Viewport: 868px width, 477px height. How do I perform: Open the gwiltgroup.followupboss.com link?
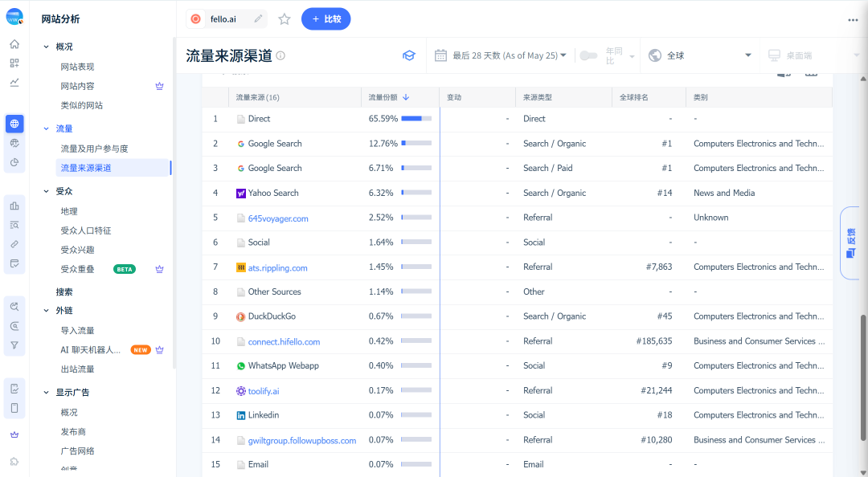click(x=301, y=441)
